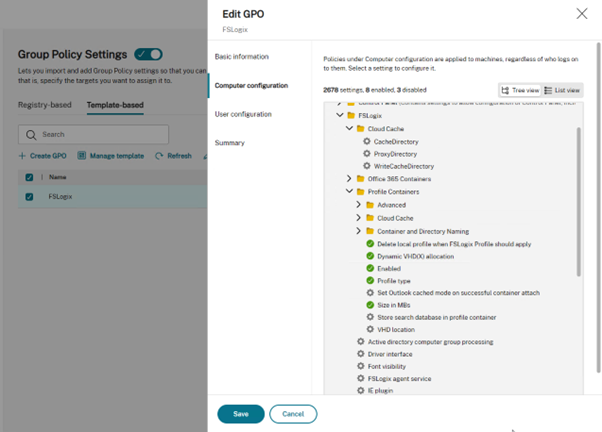602x432 pixels.
Task: Open the User configuration step
Action: 243,114
